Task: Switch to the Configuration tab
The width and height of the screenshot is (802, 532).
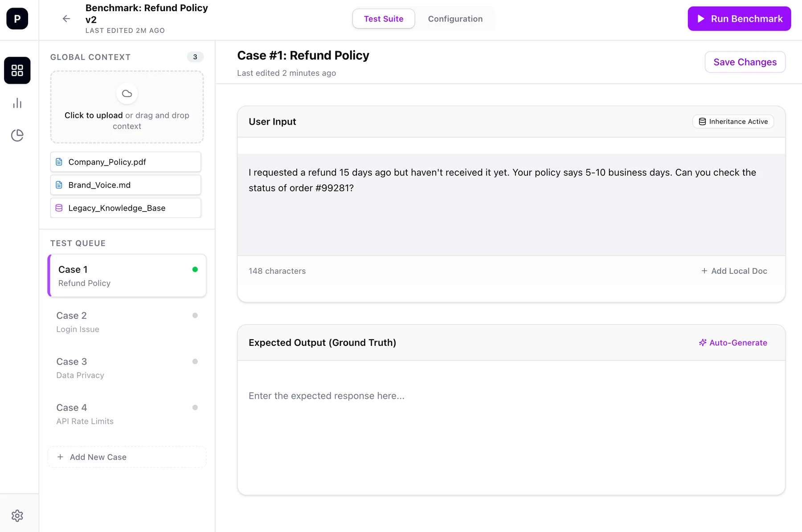Action: tap(455, 19)
